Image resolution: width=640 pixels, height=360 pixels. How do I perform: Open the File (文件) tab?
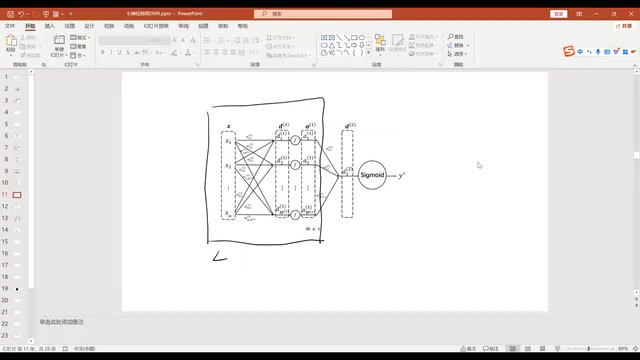click(10, 26)
